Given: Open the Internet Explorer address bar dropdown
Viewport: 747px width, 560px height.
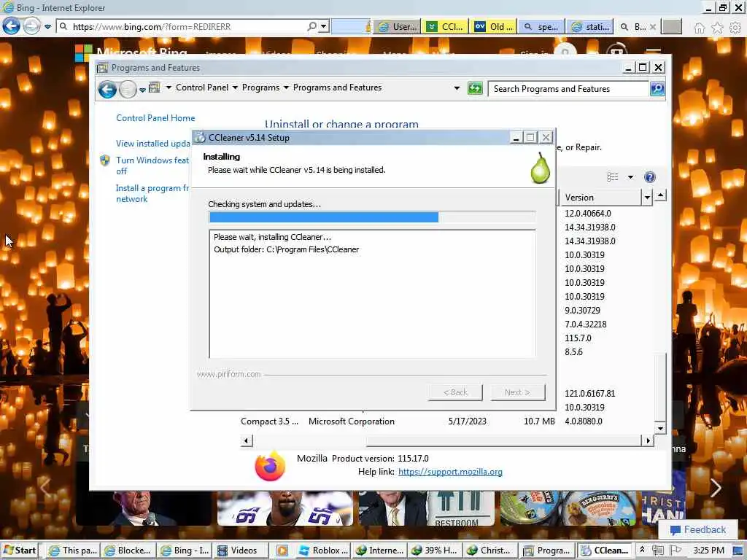Looking at the screenshot, I should [x=323, y=27].
